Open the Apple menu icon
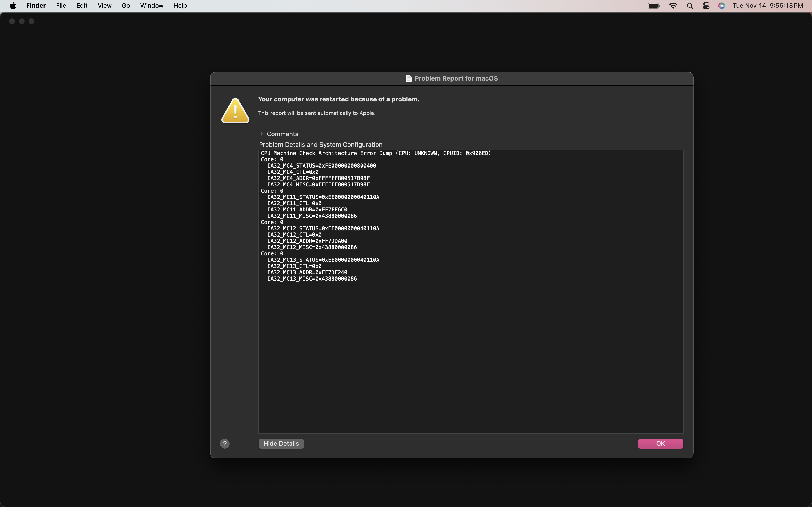 [13, 6]
